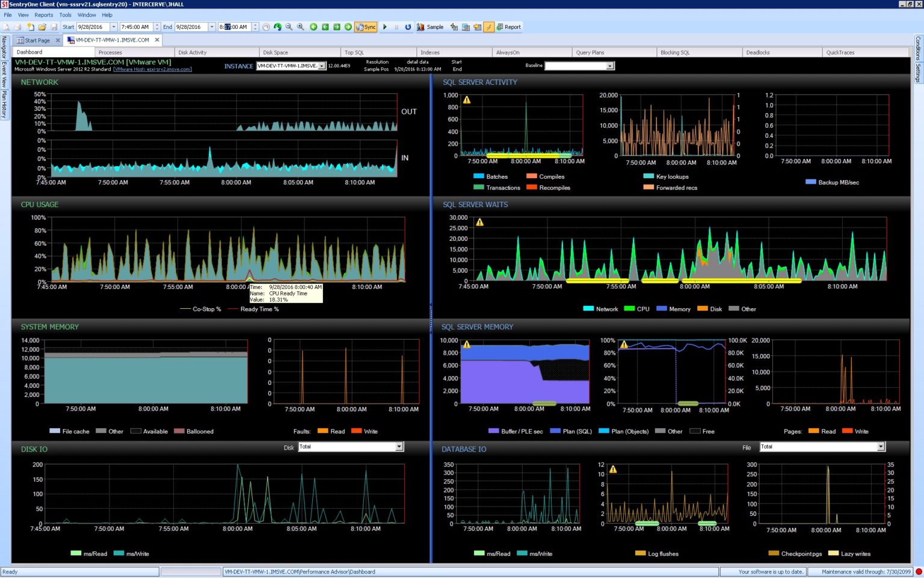
Task: Click the zoom out magnifier icon
Action: tap(289, 27)
